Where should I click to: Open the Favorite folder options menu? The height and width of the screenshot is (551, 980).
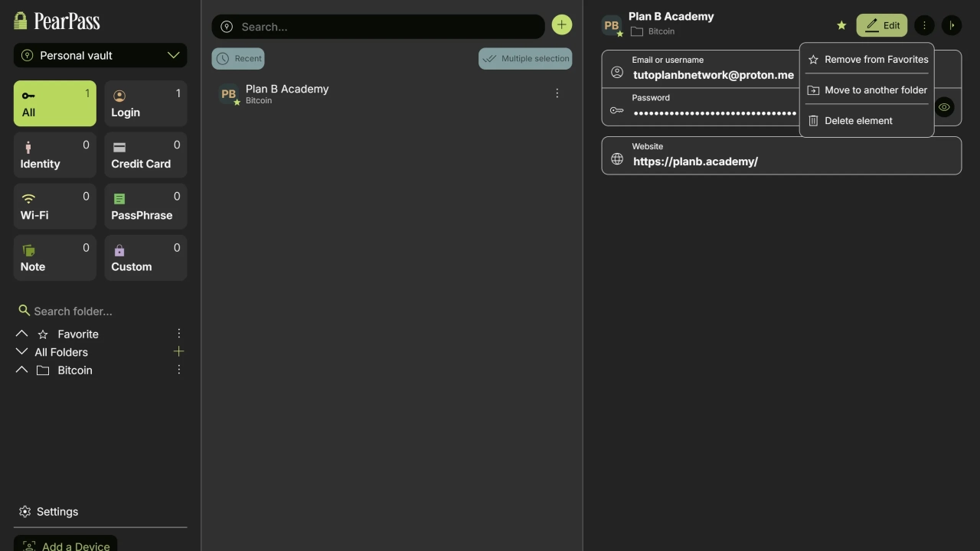pos(178,334)
